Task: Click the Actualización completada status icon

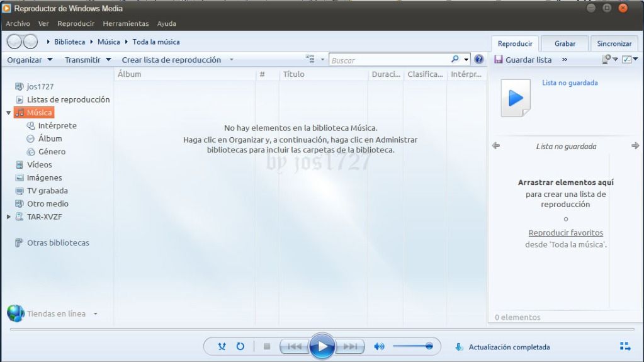Action: pyautogui.click(x=459, y=348)
